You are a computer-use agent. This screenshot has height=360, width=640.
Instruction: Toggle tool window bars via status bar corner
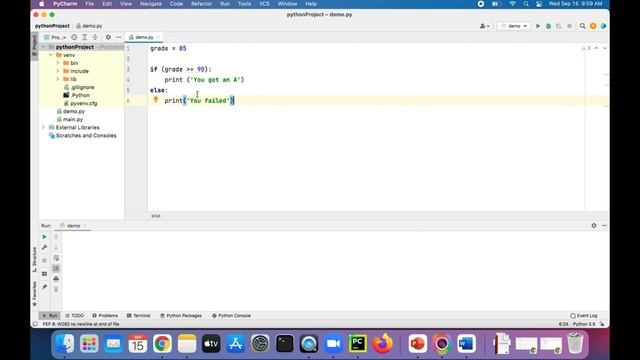[x=35, y=324]
